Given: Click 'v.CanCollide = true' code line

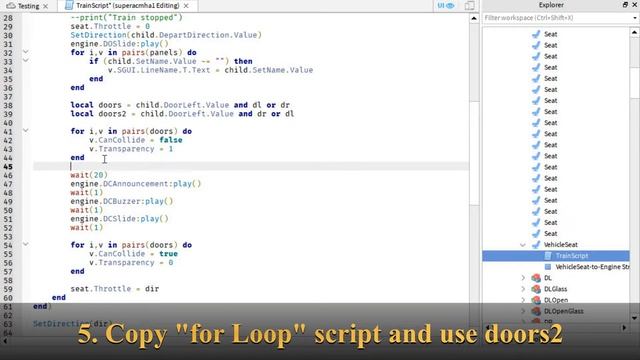Looking at the screenshot, I should [133, 254].
